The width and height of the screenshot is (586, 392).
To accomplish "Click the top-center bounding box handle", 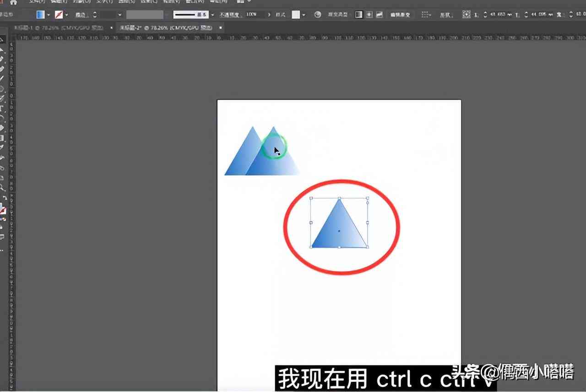I will point(339,198).
